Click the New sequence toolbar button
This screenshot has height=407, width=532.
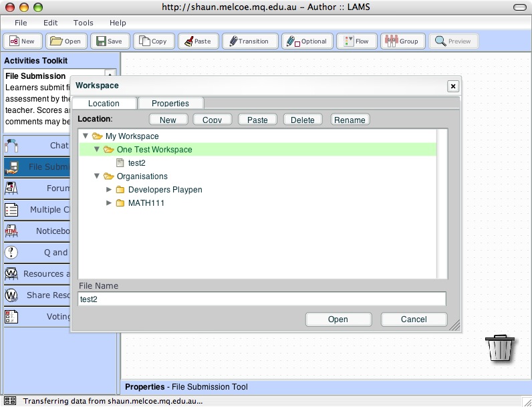(22, 41)
